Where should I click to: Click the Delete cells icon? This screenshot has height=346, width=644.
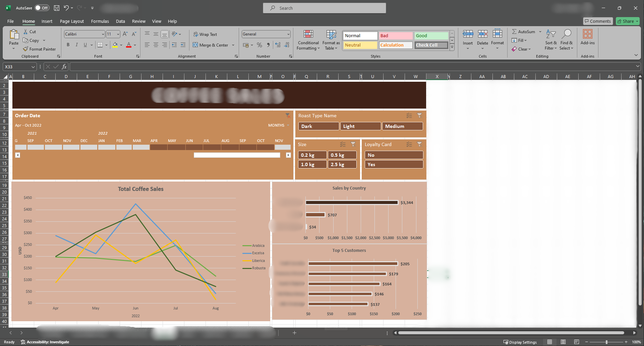click(482, 34)
